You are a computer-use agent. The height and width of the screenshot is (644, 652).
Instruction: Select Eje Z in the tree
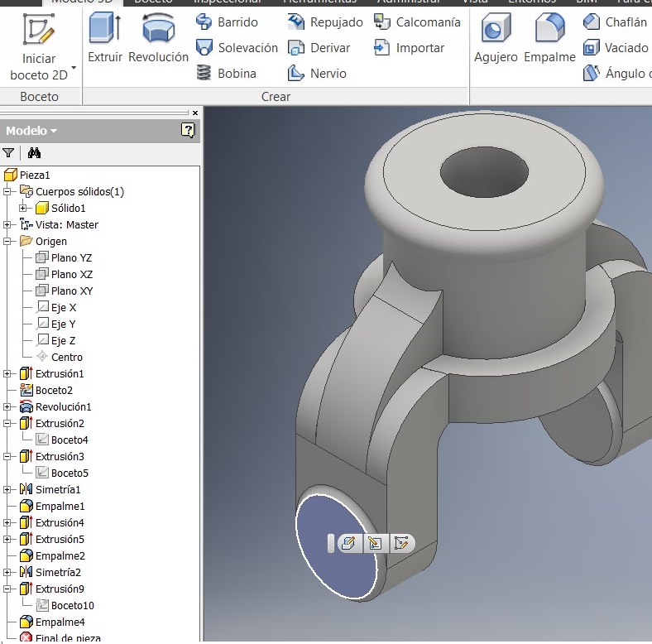(56, 340)
